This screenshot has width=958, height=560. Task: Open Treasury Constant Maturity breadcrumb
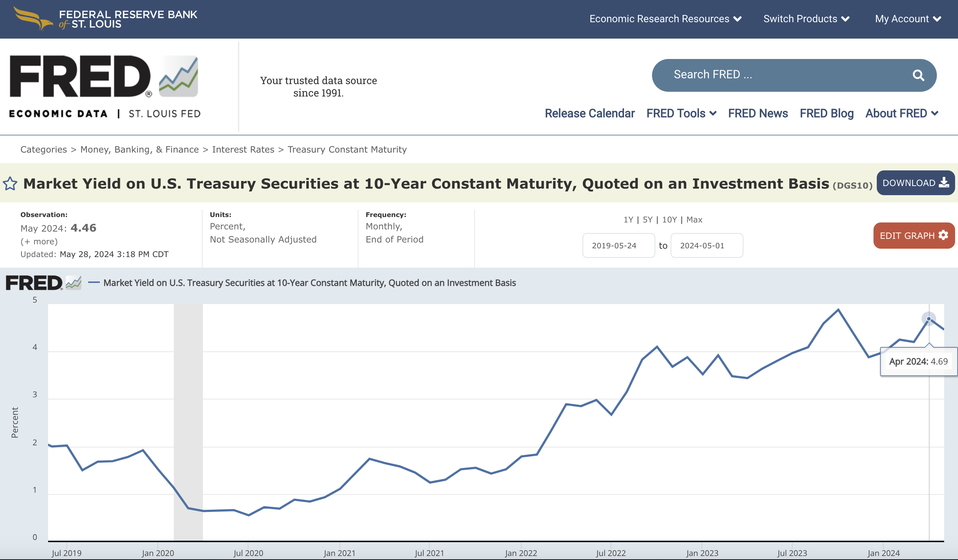(x=347, y=149)
